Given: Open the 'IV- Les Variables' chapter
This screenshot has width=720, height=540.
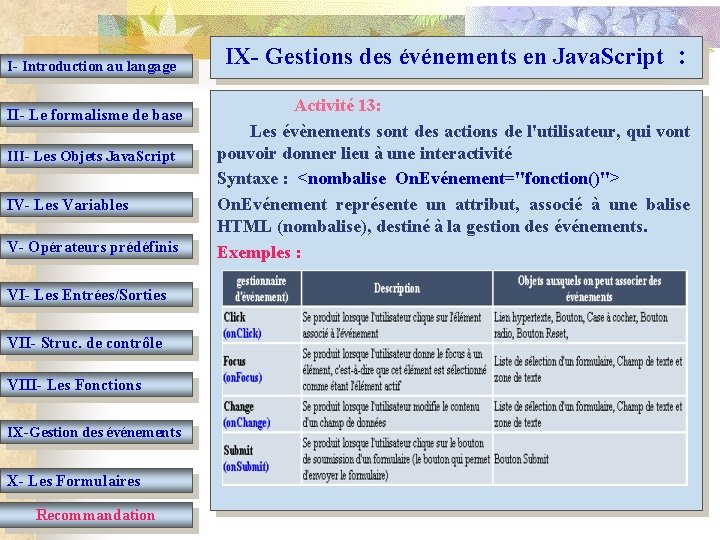Looking at the screenshot, I should [96, 204].
